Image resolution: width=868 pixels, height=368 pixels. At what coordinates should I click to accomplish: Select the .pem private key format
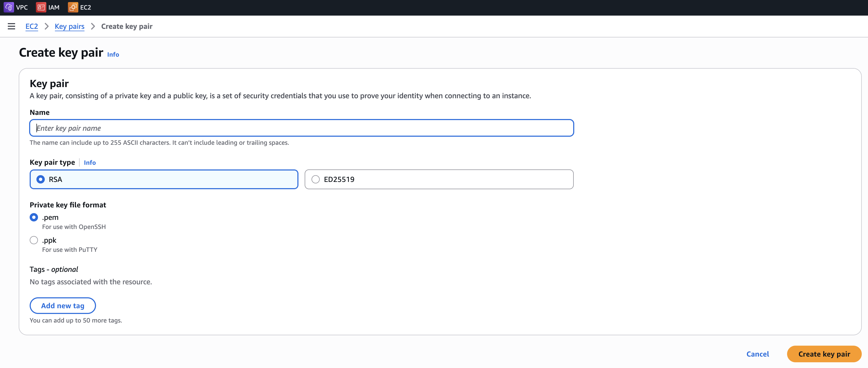click(34, 217)
